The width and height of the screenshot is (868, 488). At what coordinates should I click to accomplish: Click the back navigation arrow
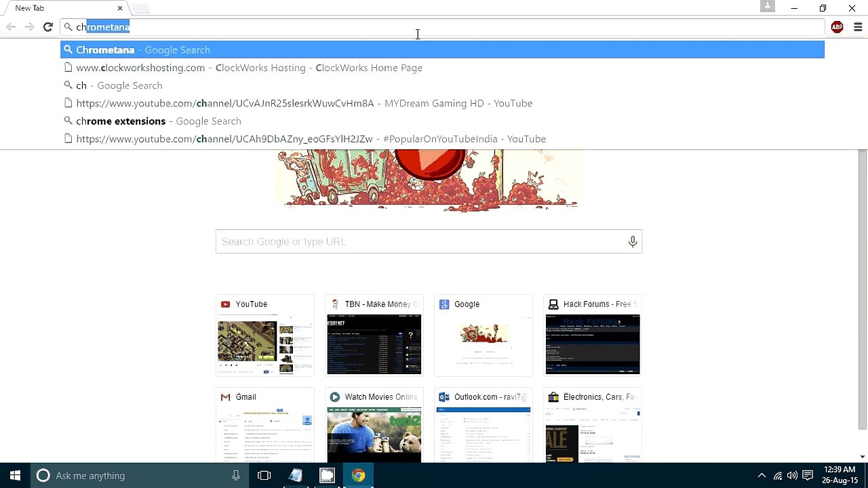[x=11, y=27]
